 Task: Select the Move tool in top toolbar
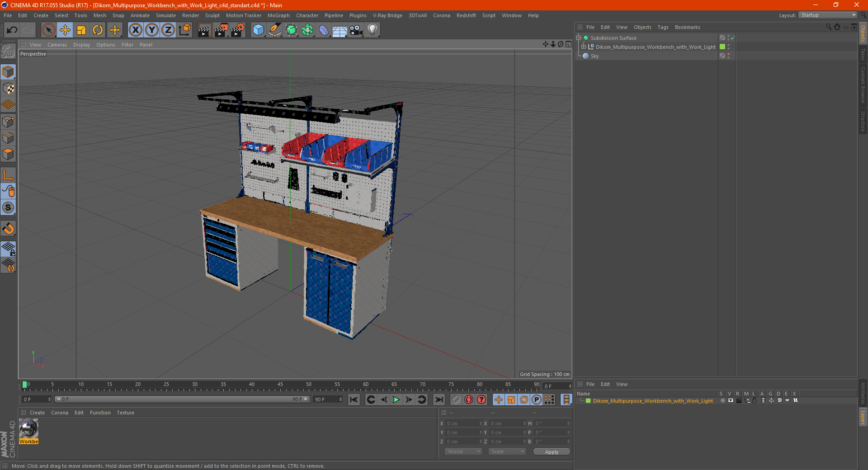coord(65,30)
